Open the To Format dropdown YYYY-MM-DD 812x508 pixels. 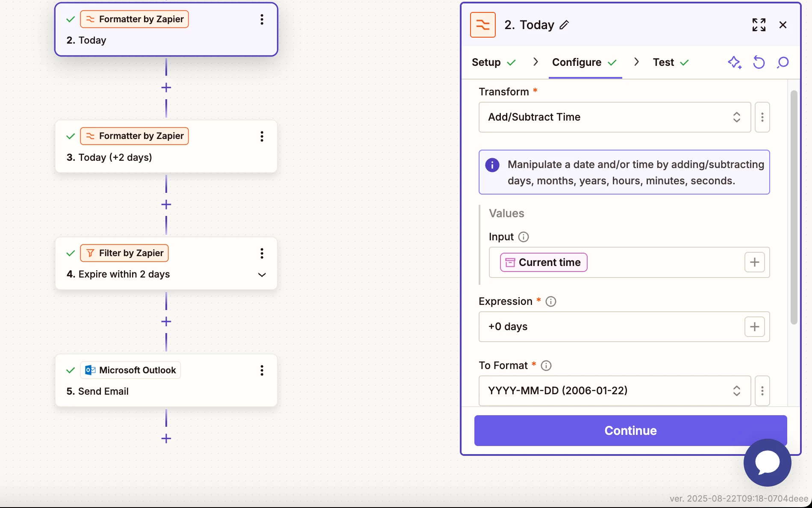click(x=615, y=391)
